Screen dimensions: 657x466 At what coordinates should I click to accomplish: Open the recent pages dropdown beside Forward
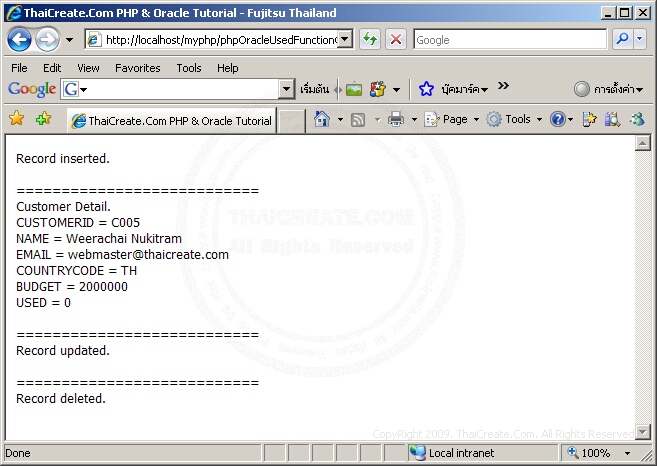click(x=70, y=40)
